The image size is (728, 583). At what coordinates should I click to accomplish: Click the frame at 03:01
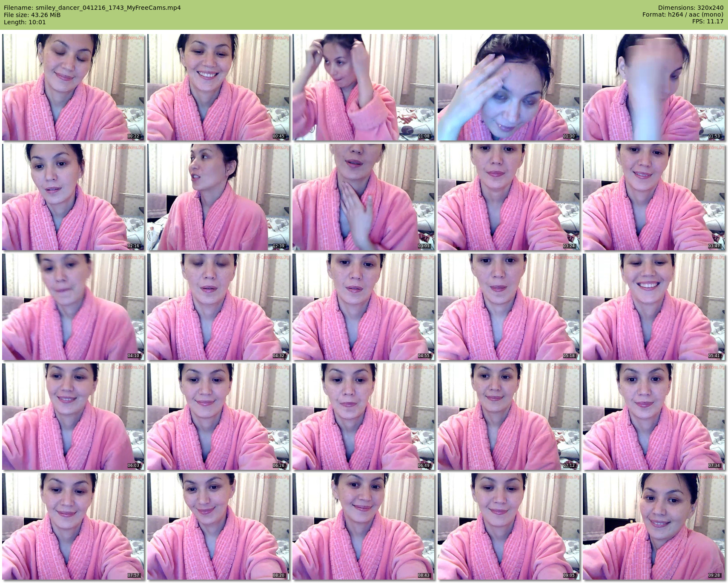click(x=364, y=197)
